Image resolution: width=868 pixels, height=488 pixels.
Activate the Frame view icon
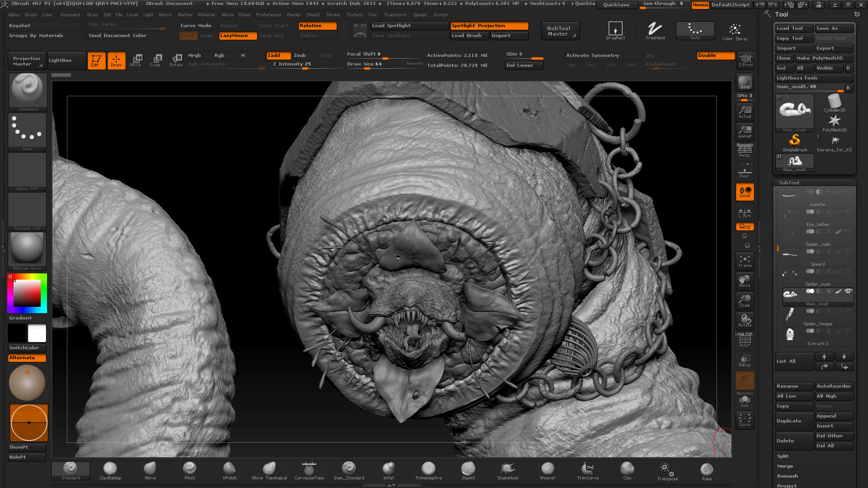point(745,261)
